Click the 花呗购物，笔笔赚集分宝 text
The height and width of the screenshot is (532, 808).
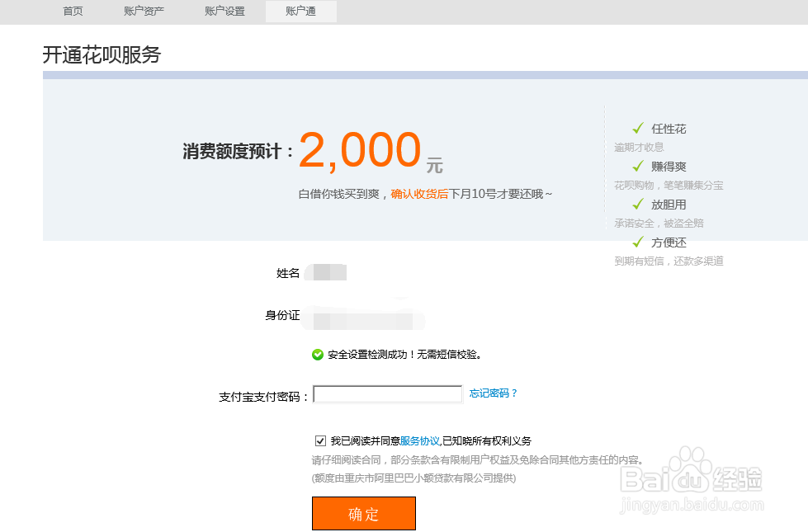(x=669, y=186)
